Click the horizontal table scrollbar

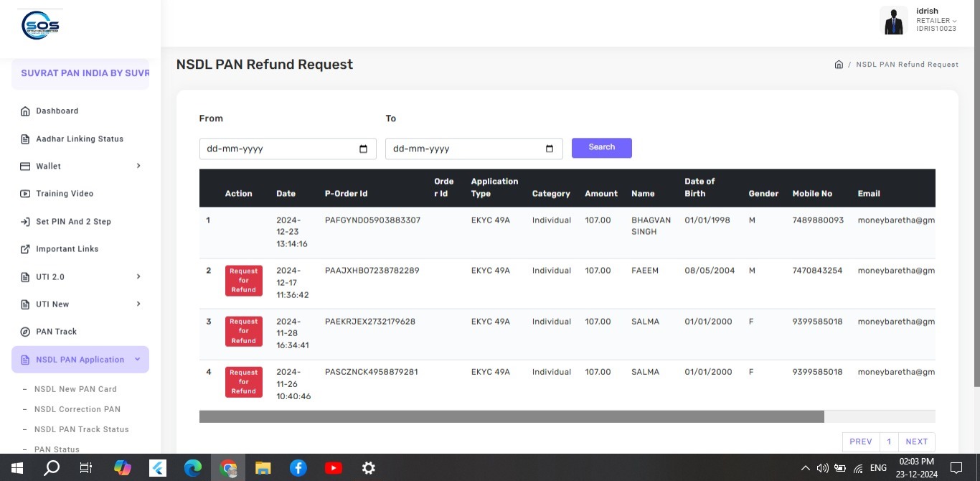tap(511, 416)
